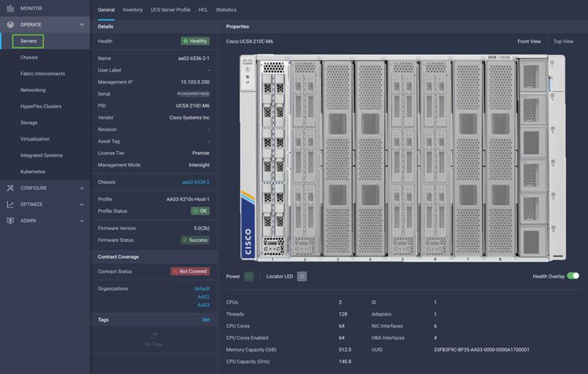Screen dimensions: 588x374
Task: Expand the Configure menu section
Action: tap(82, 188)
